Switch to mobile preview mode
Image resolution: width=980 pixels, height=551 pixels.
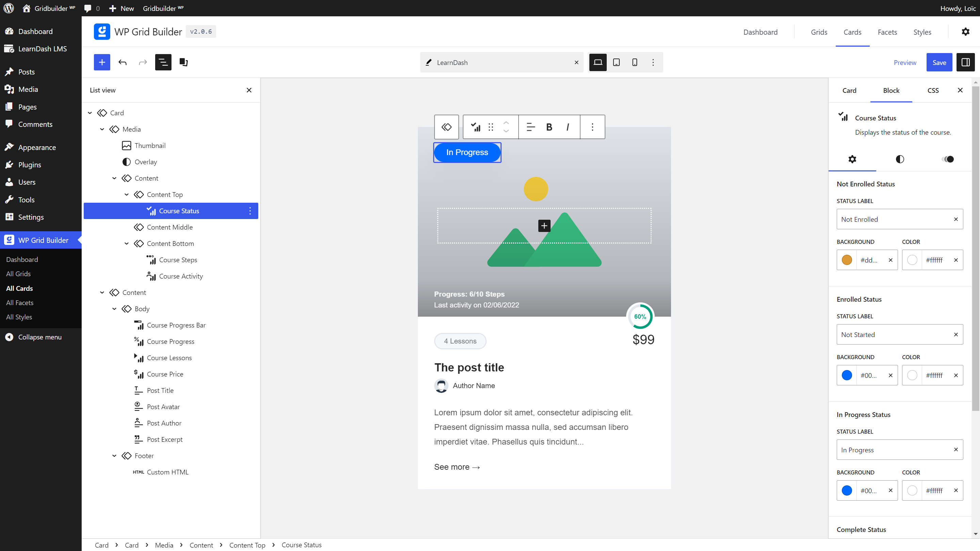point(634,62)
